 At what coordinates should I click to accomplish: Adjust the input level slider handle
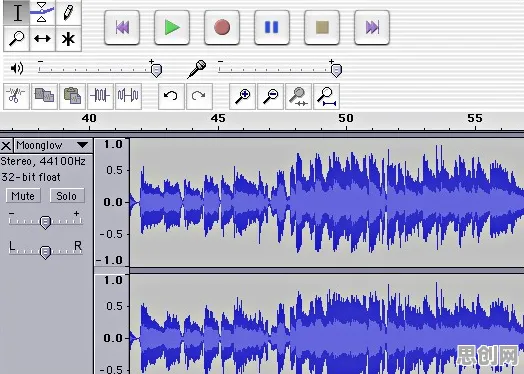point(336,70)
